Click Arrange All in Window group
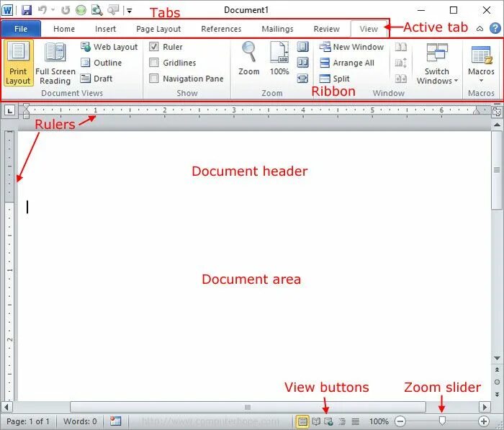Image resolution: width=504 pixels, height=430 pixels. (347, 63)
